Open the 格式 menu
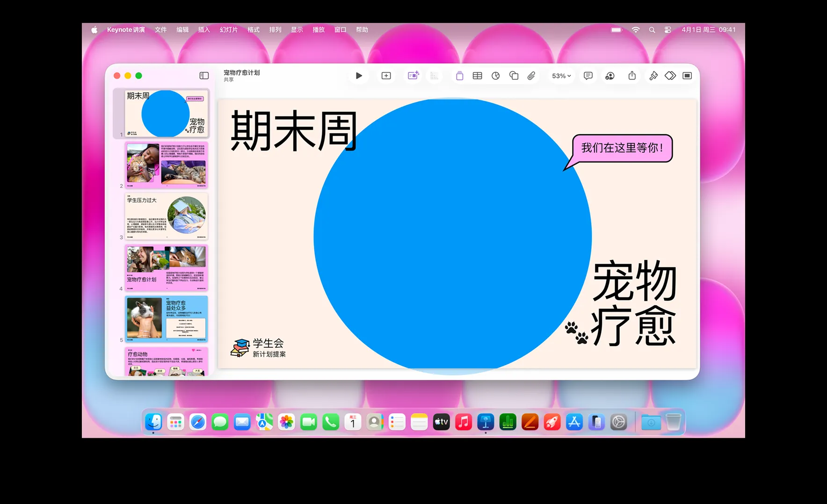 point(254,29)
